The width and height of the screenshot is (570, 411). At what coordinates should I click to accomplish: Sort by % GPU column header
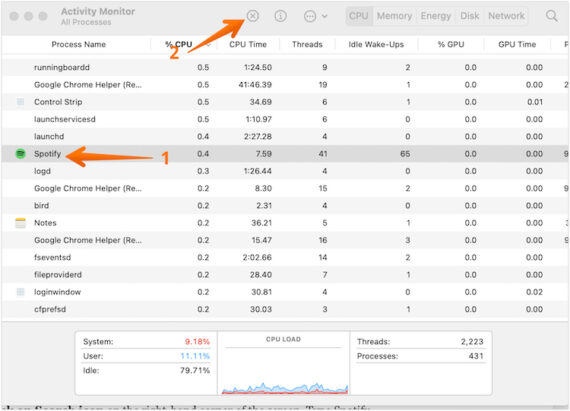(451, 44)
